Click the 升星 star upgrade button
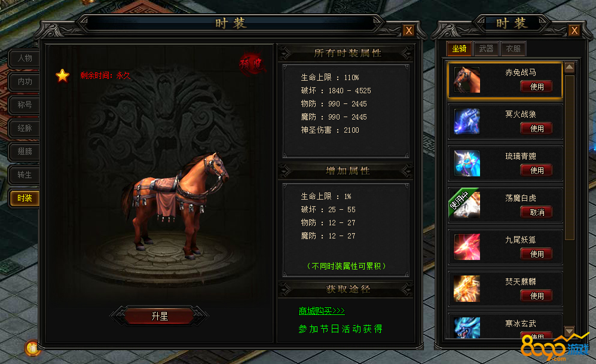This screenshot has width=596, height=364. (159, 316)
